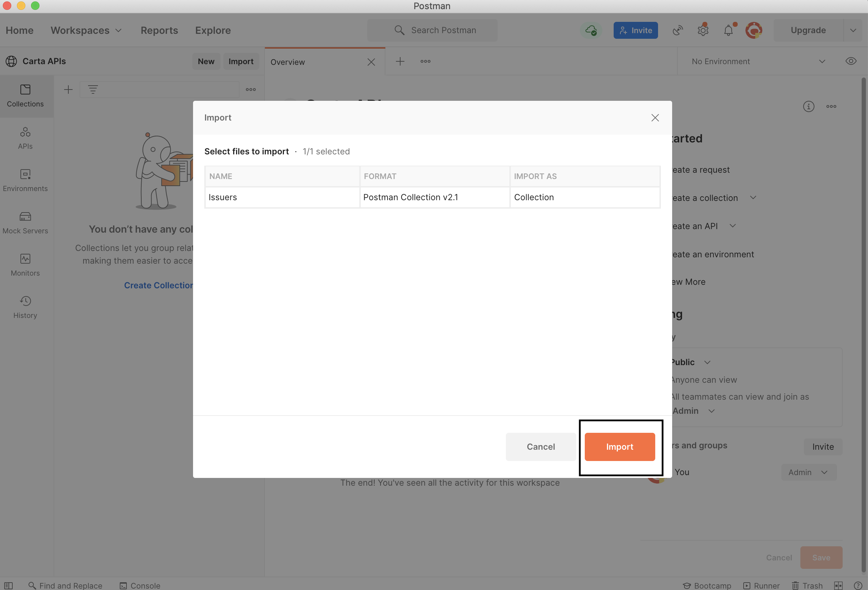Viewport: 868px width, 590px height.
Task: Click the collections filter icon
Action: pyautogui.click(x=93, y=89)
